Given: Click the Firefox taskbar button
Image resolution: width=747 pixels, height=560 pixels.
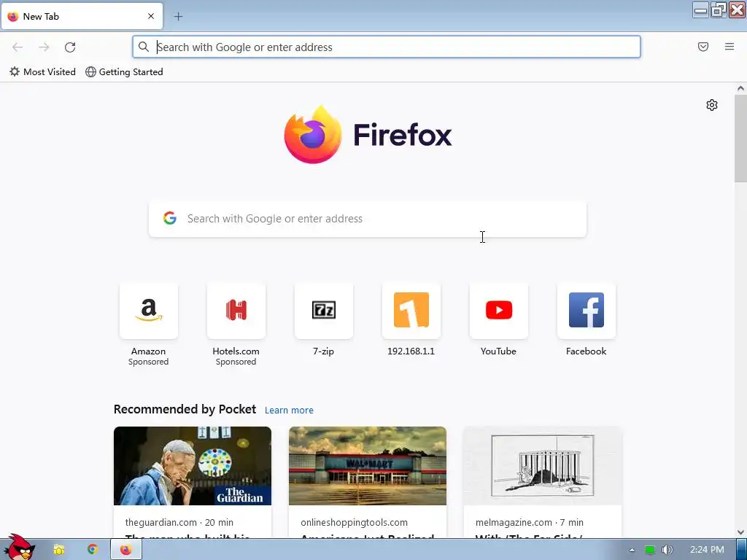Looking at the screenshot, I should click(x=125, y=550).
